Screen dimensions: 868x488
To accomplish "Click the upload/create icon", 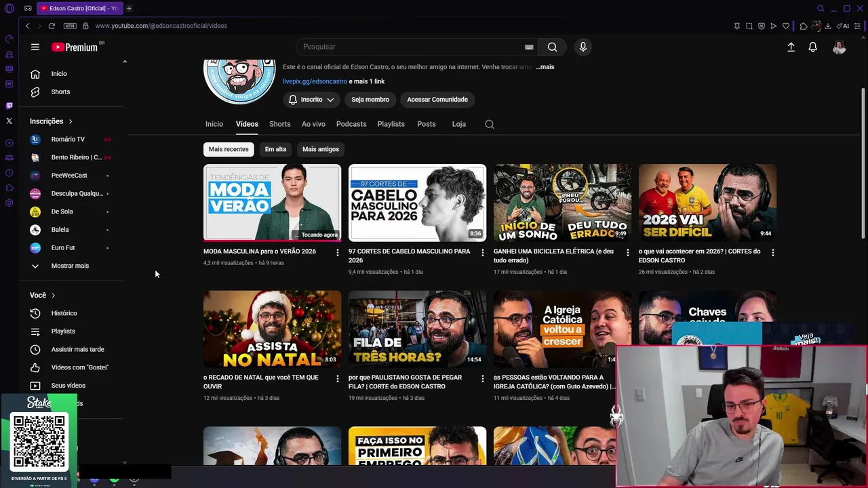I will [791, 47].
